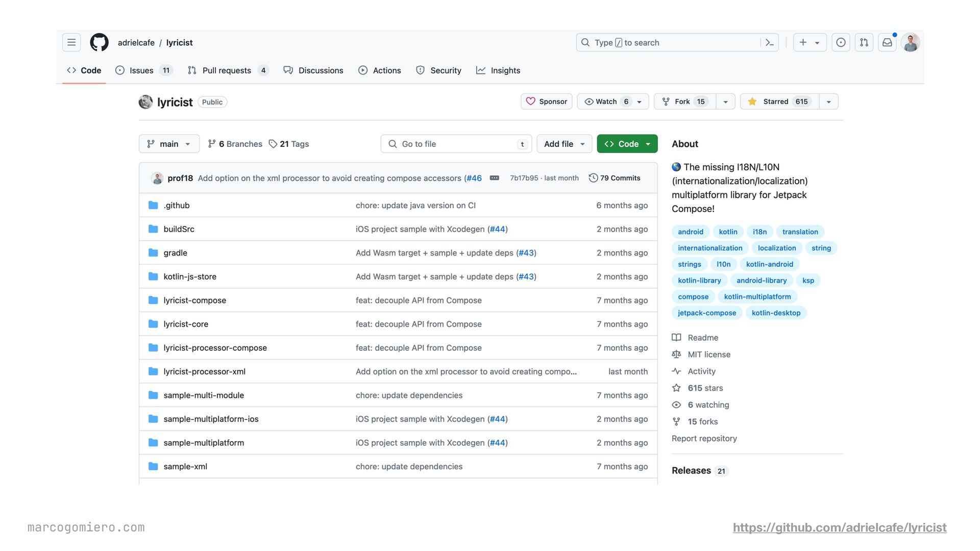Open the main branch selector
This screenshot has width=980, height=551.
click(x=169, y=144)
